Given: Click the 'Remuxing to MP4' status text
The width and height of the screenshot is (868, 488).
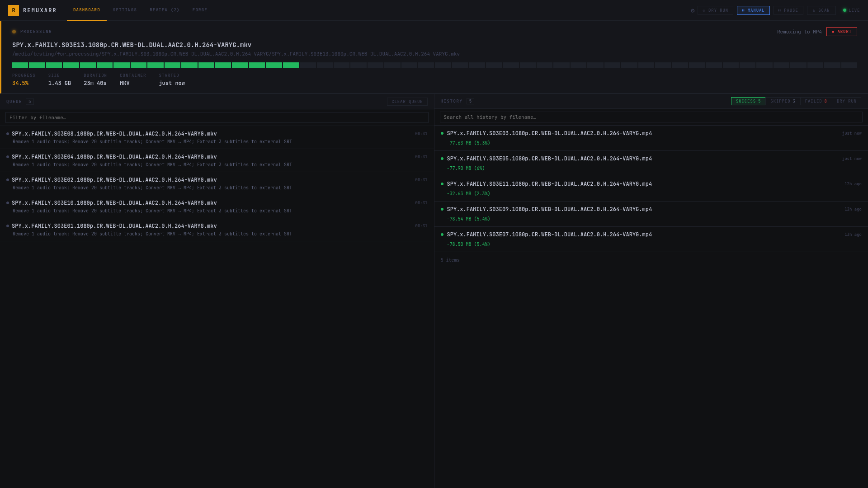Looking at the screenshot, I should point(799,32).
